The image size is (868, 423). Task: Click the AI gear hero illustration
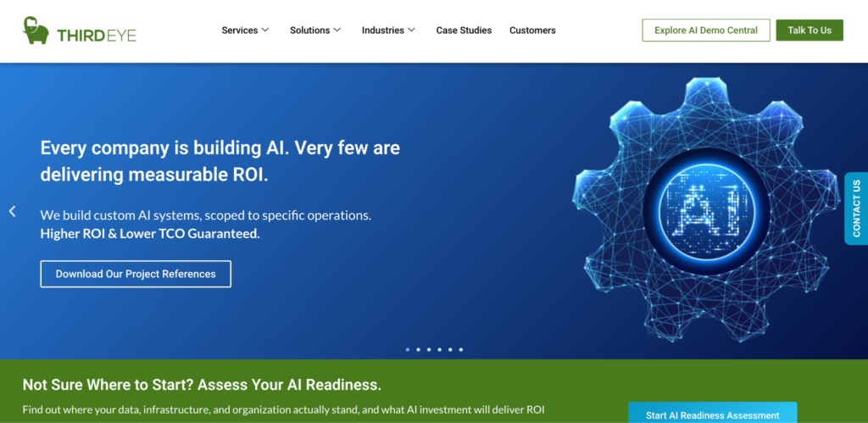706,210
